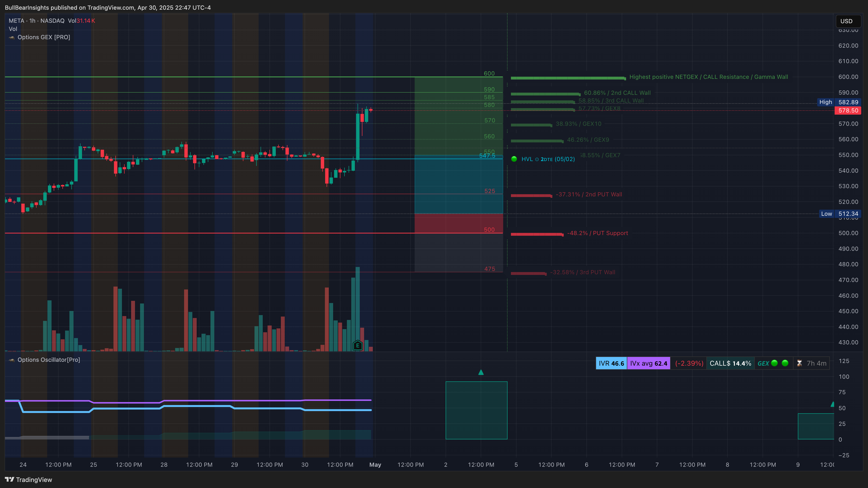The height and width of the screenshot is (488, 868).
Task: Click the large teal box in the oscillator pane
Action: tap(476, 410)
